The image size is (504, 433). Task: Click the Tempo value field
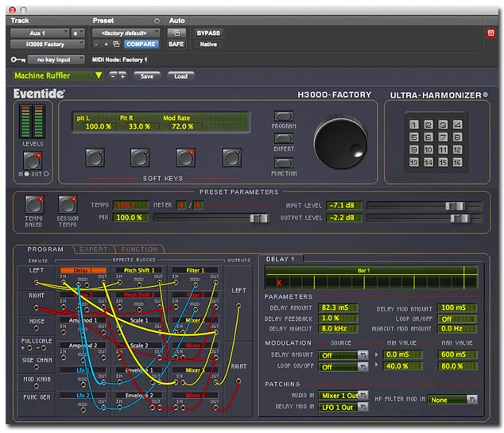pos(130,205)
